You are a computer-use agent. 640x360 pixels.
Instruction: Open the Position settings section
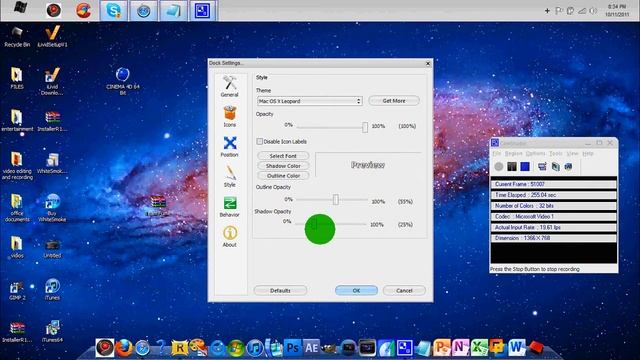pos(229,147)
